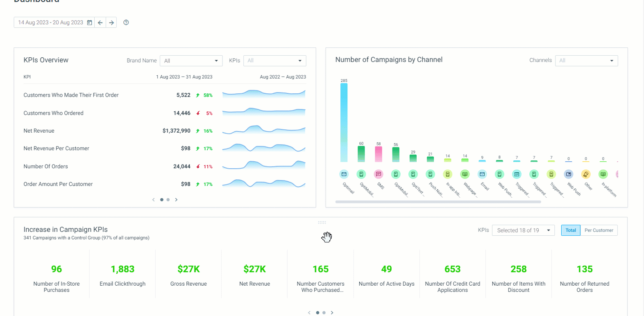Click the Optimail channel envelope icon
Viewport: 644px width, 316px height.
(344, 174)
